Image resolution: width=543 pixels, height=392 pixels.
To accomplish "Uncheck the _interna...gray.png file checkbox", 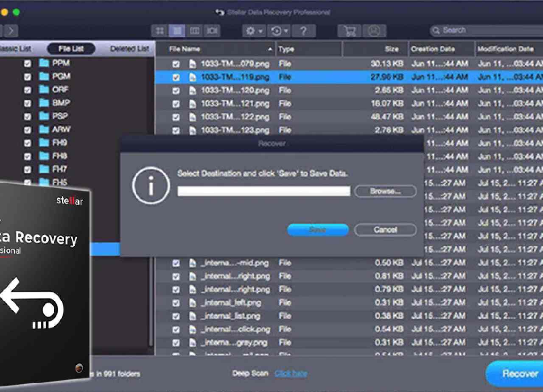I will pyautogui.click(x=176, y=343).
